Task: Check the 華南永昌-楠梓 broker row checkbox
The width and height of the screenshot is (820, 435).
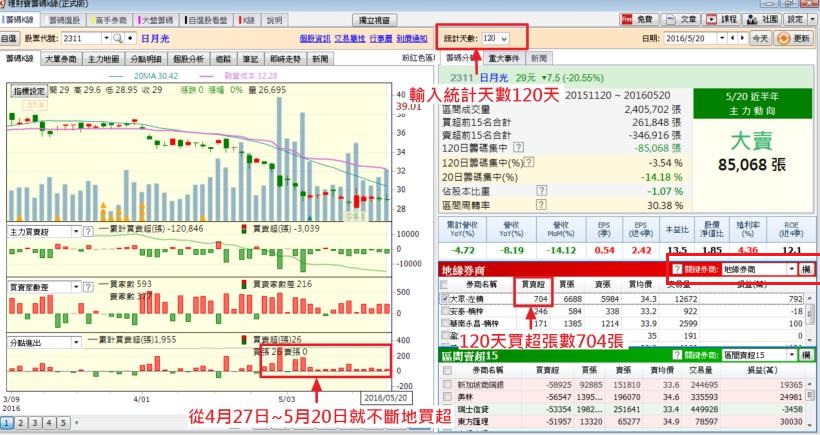Action: click(445, 324)
